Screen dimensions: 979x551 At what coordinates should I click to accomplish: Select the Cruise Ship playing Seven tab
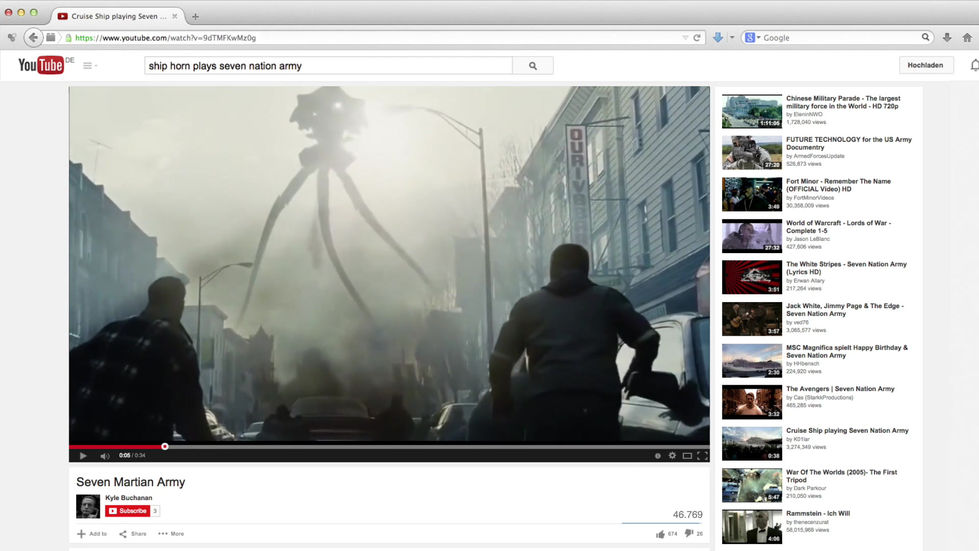tap(118, 16)
